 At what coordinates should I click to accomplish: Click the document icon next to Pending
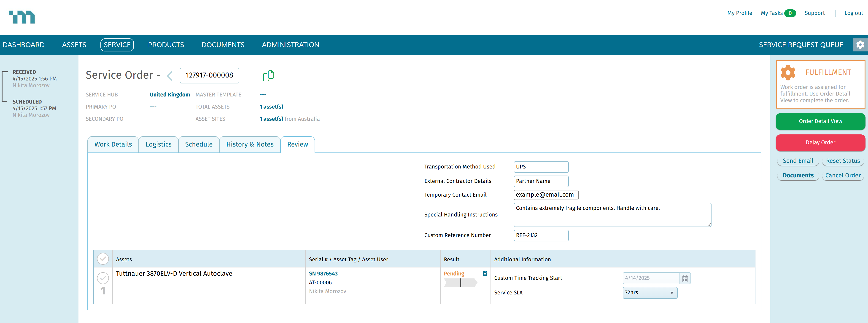point(485,273)
